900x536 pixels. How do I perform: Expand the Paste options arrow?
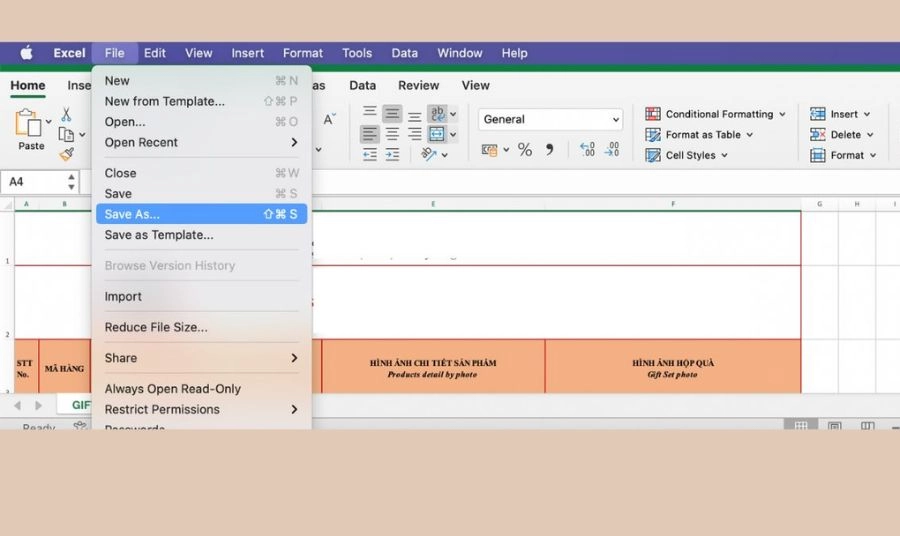[49, 121]
